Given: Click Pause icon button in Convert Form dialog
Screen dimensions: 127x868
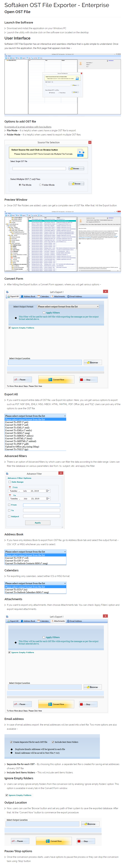Looking at the screenshot, I should (23, 379).
